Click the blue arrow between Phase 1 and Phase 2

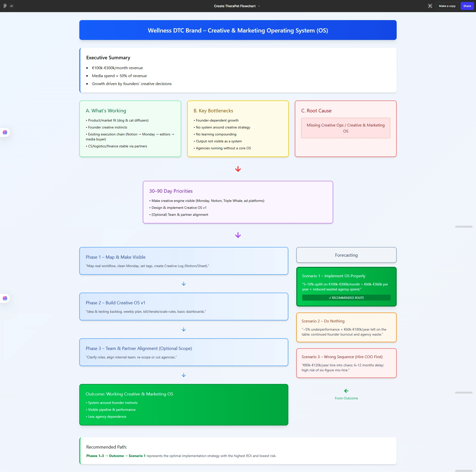183,284
